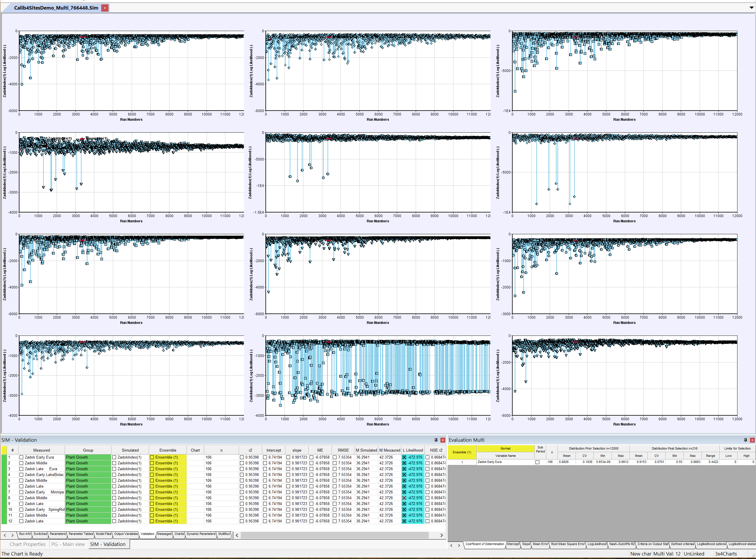This screenshot has height=559, width=756.
Task: Click the Measured column header
Action: coord(41,450)
